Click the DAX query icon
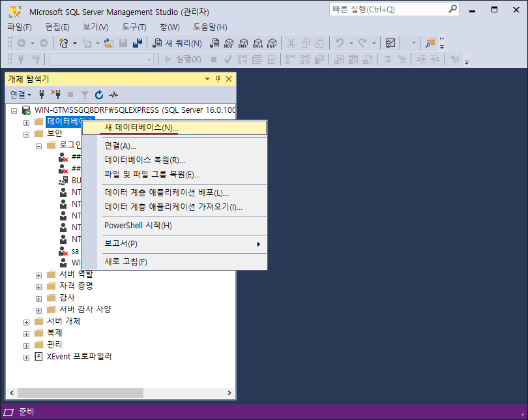 272,43
